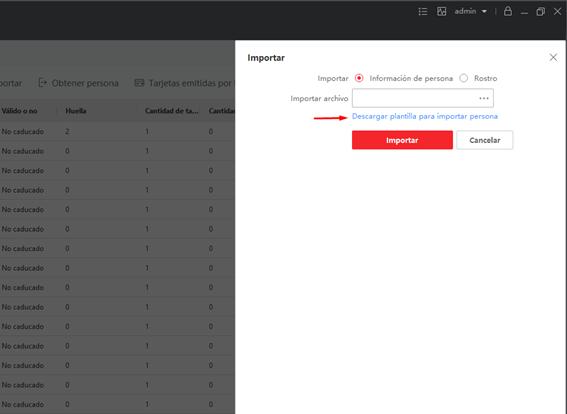Open the task list icon in title bar

pyautogui.click(x=423, y=12)
